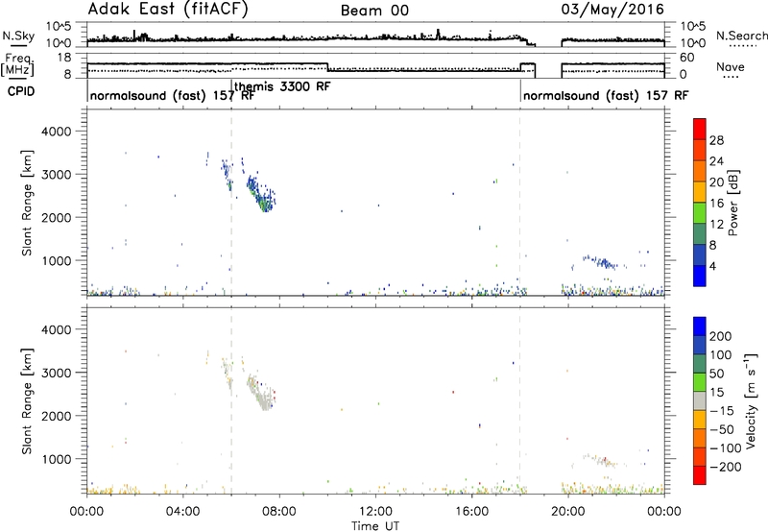Screen dimensions: 768x532
Task: Click the 'Nave' legend label
Action: (x=731, y=67)
